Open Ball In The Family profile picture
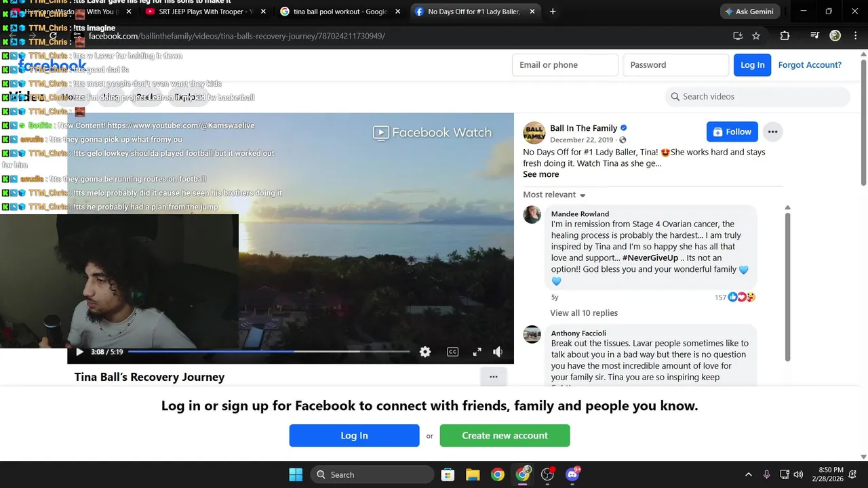This screenshot has height=488, width=868. [x=534, y=133]
